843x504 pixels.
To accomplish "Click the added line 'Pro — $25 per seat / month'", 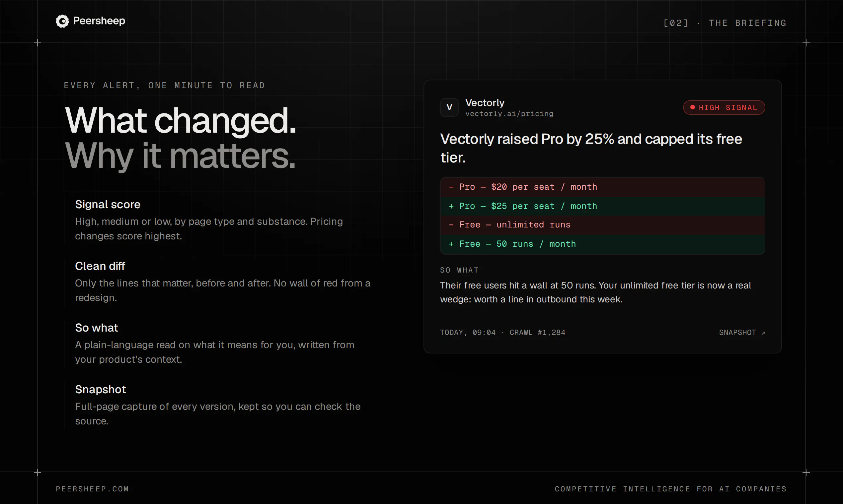I will 602,206.
